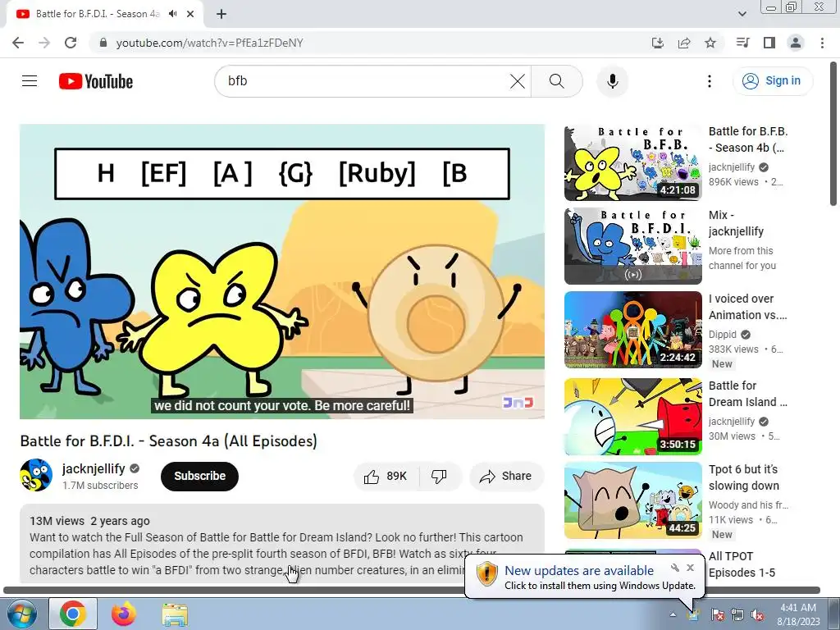
Task: Like the video with thumbs up
Action: [386, 477]
